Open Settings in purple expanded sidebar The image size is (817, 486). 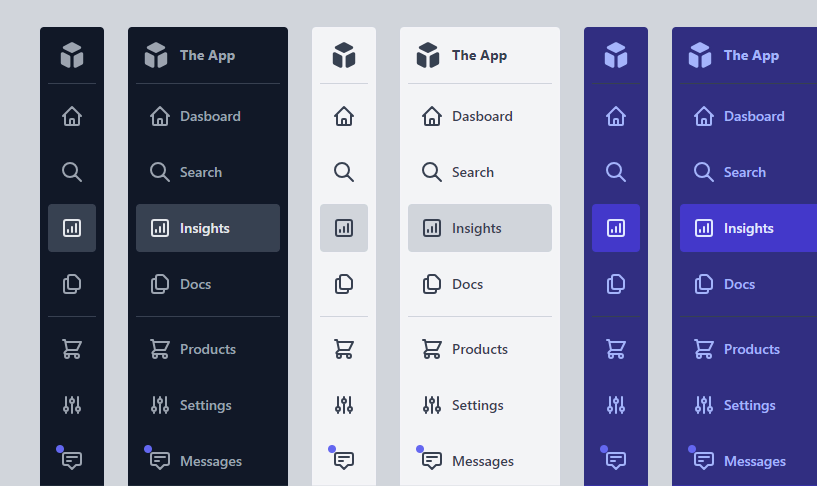tap(749, 405)
